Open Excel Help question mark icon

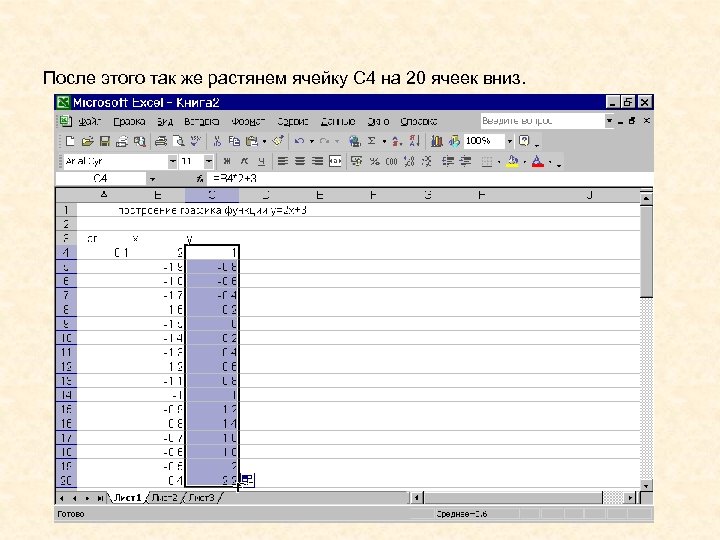[524, 141]
